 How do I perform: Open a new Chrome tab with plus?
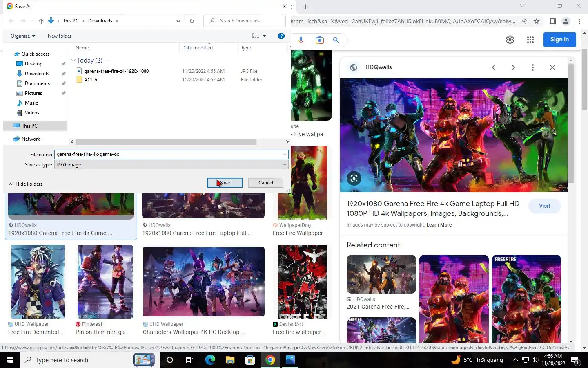click(305, 7)
